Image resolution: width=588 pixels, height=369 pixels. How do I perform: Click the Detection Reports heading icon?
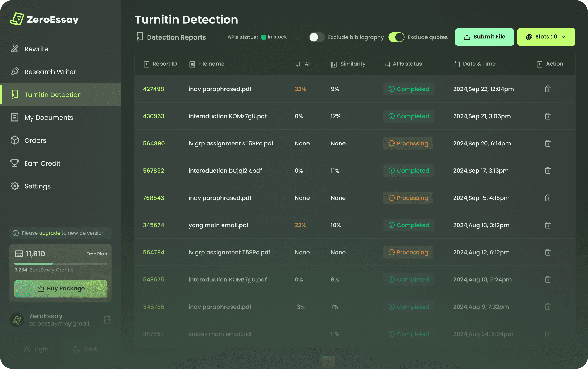point(140,37)
